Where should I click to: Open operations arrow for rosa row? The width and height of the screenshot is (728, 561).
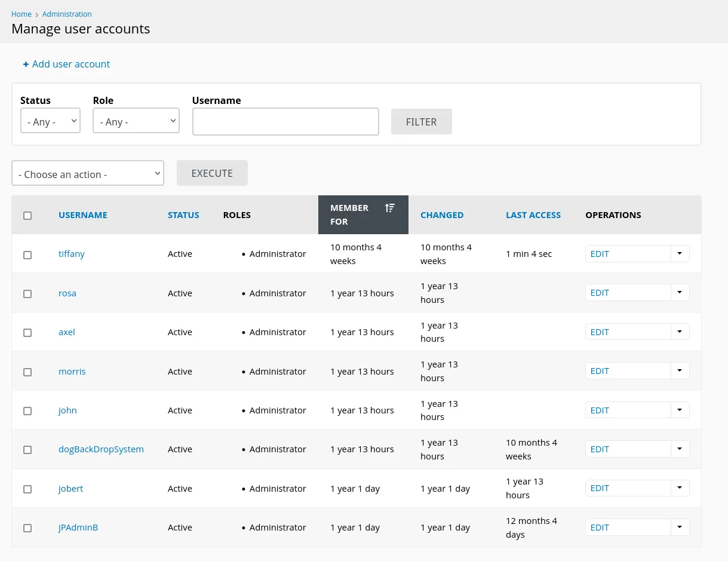coord(680,293)
